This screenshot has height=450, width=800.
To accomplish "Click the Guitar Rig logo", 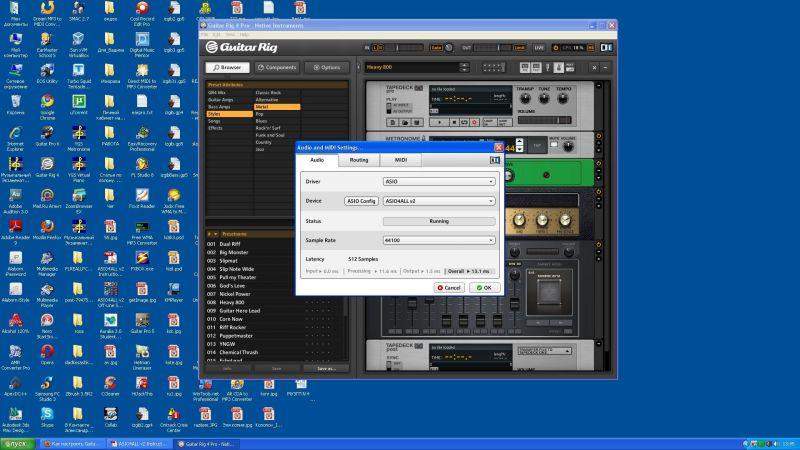I will click(239, 47).
